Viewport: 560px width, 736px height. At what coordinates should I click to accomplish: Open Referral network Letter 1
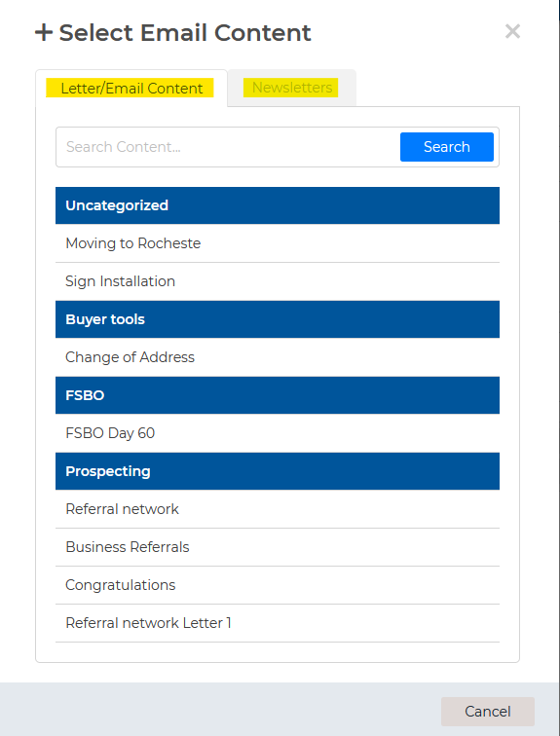278,623
